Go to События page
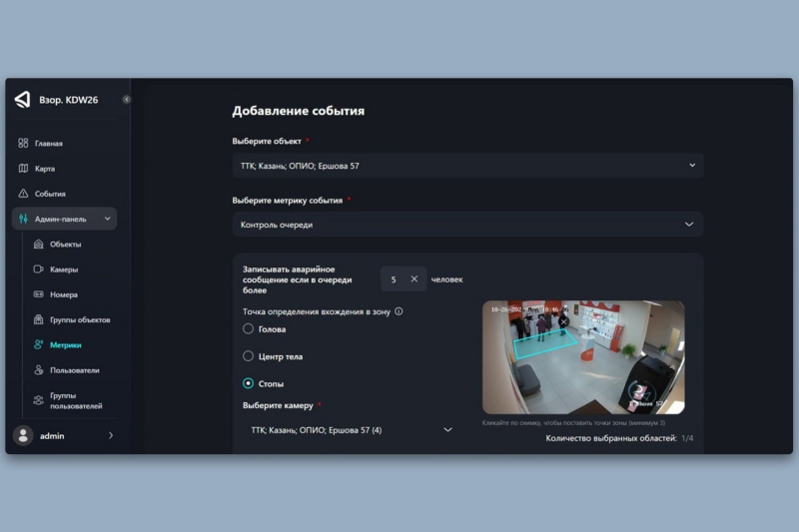 point(50,194)
